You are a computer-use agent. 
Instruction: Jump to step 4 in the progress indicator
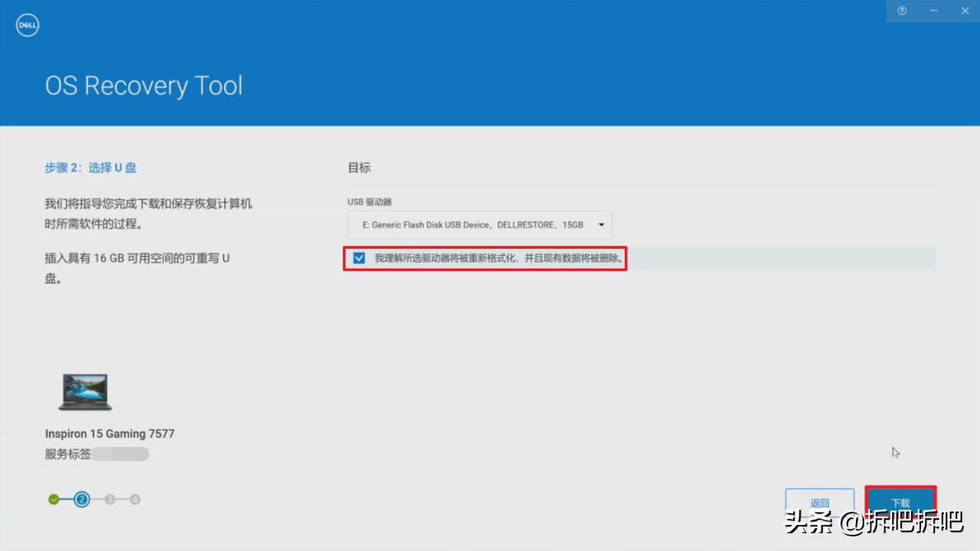tap(135, 498)
